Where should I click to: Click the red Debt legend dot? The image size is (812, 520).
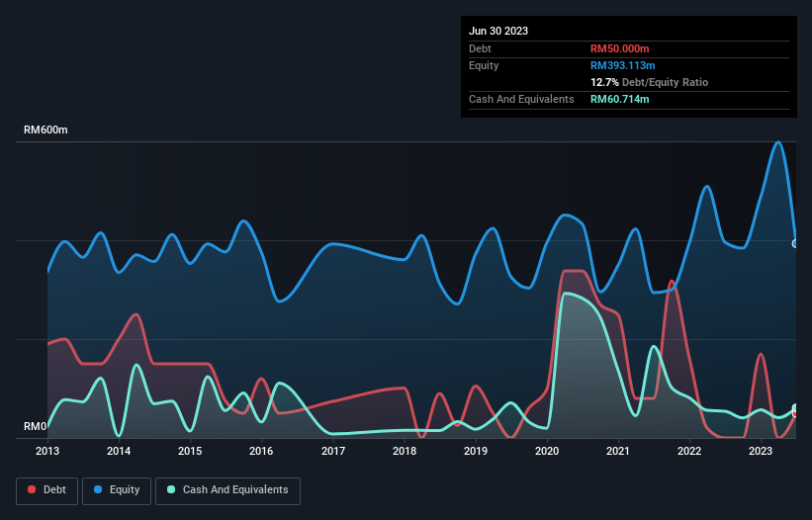pyautogui.click(x=32, y=489)
